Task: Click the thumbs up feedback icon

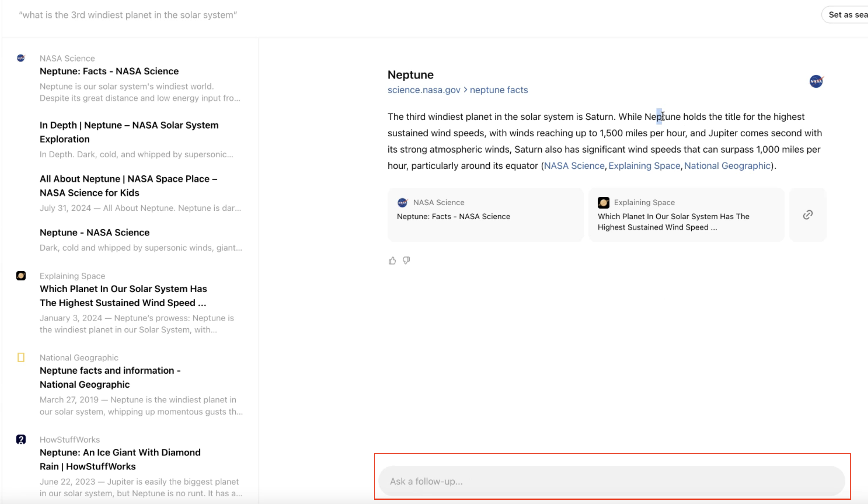Action: [x=392, y=261]
